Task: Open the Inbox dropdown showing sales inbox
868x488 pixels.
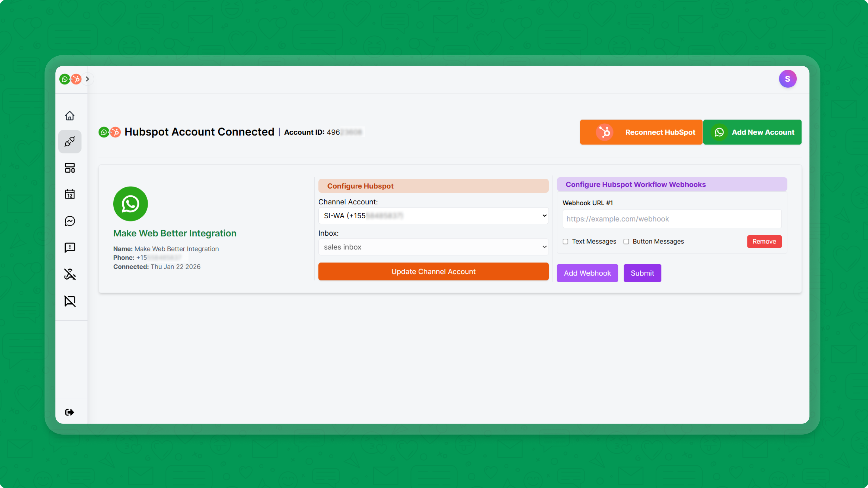Action: pos(433,247)
